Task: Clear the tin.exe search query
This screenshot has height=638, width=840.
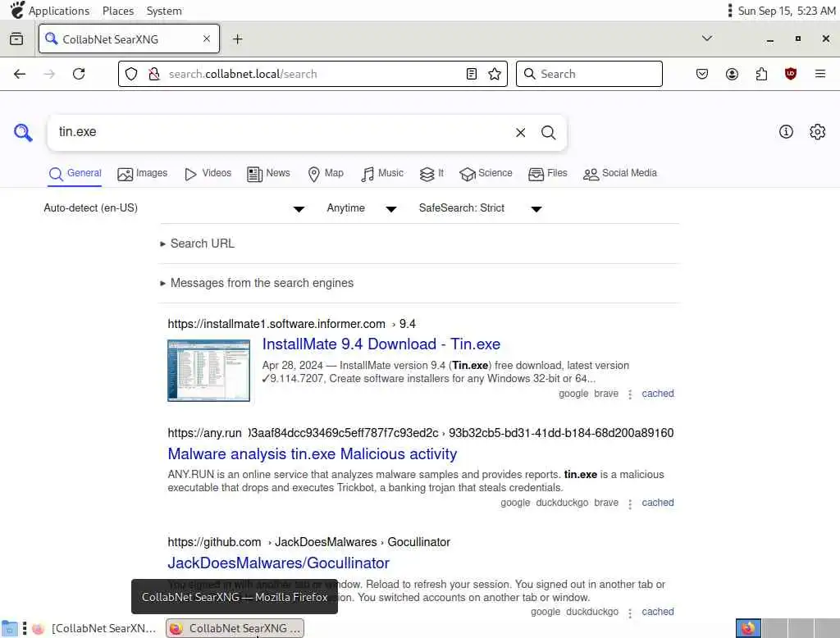Action: coord(520,132)
